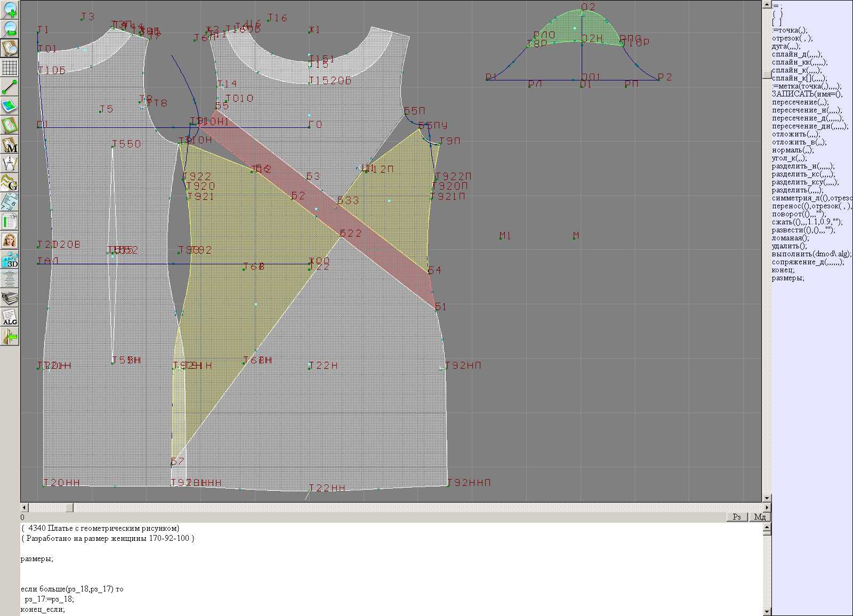
Task: Click the ALG algorithm document icon
Action: click(x=10, y=318)
